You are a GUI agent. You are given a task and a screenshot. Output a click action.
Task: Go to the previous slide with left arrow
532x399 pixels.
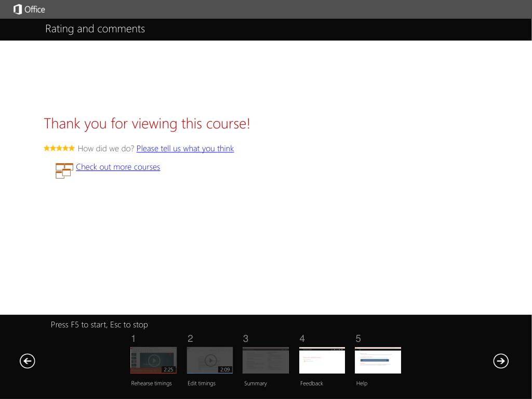tap(28, 361)
